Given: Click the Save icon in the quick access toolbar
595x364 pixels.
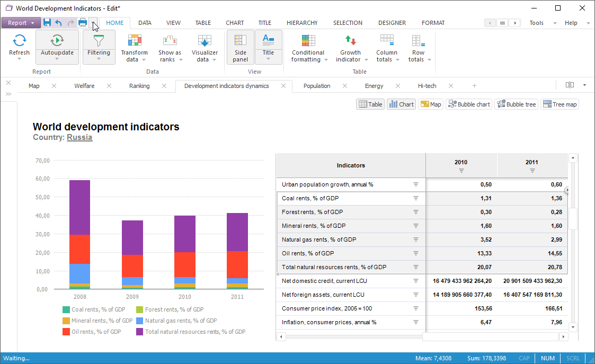Looking at the screenshot, I should tap(47, 23).
